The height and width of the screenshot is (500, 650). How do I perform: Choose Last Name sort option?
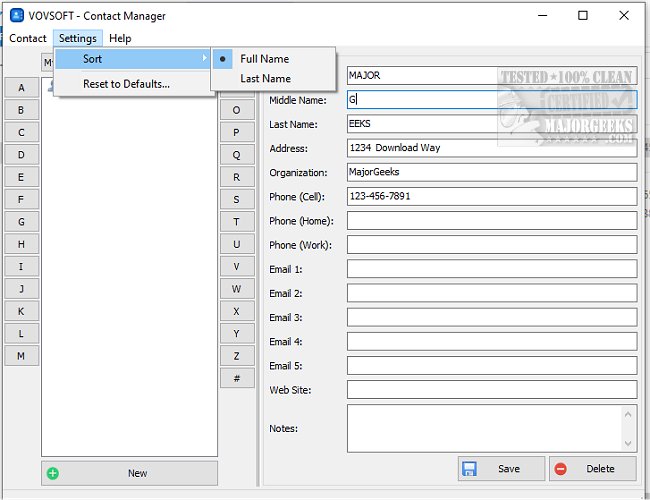coord(265,79)
